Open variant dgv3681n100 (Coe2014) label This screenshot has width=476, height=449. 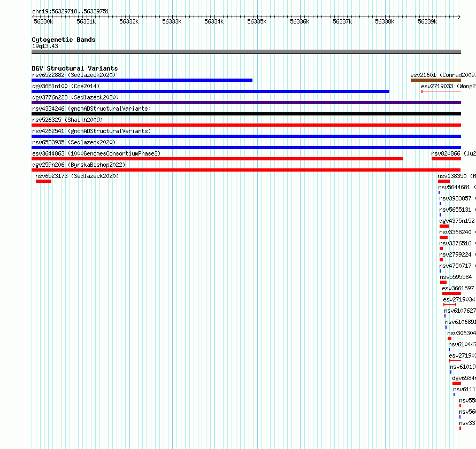pos(66,86)
